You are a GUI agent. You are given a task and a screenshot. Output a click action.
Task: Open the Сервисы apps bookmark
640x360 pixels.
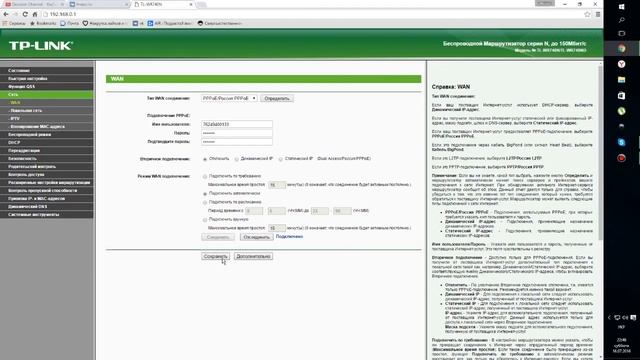pyautogui.click(x=14, y=23)
